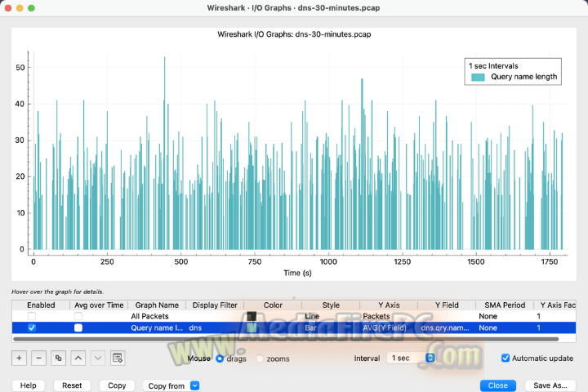
Task: Click the Query name length legend entry
Action: click(x=514, y=77)
